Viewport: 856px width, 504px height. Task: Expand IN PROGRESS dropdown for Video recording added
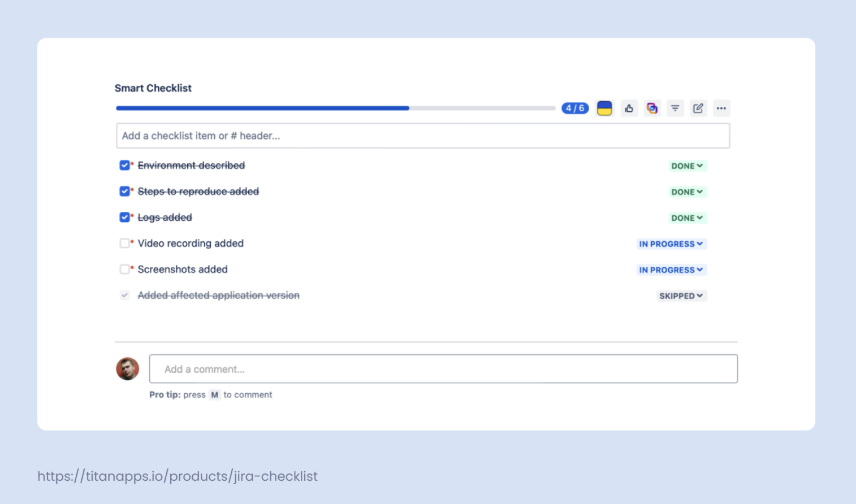[671, 244]
